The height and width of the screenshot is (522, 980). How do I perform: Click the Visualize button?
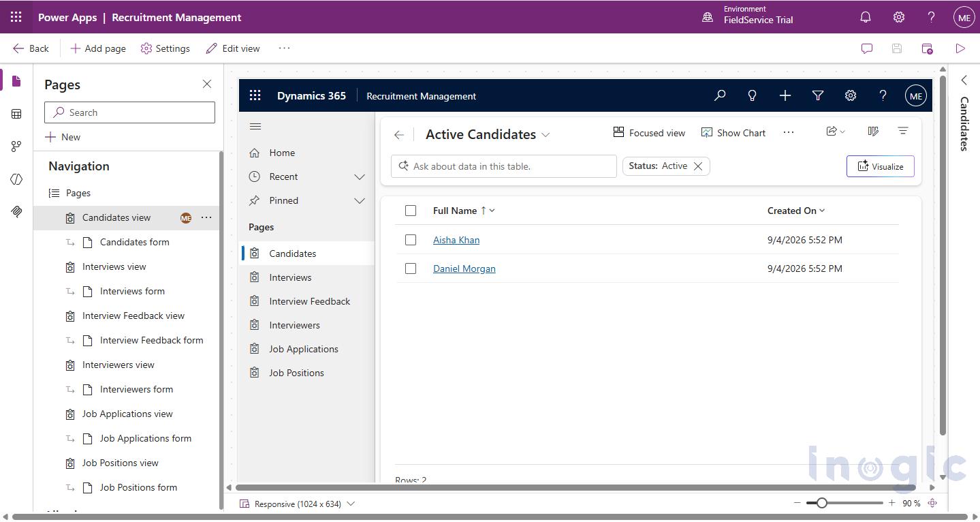tap(880, 166)
